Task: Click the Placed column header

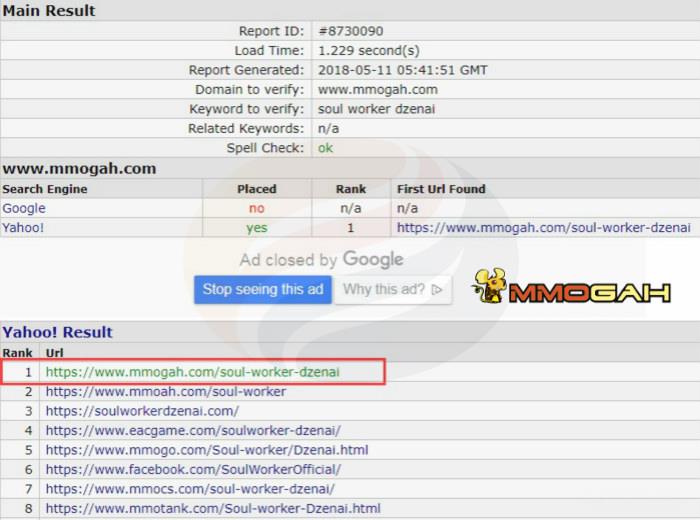Action: point(256,189)
